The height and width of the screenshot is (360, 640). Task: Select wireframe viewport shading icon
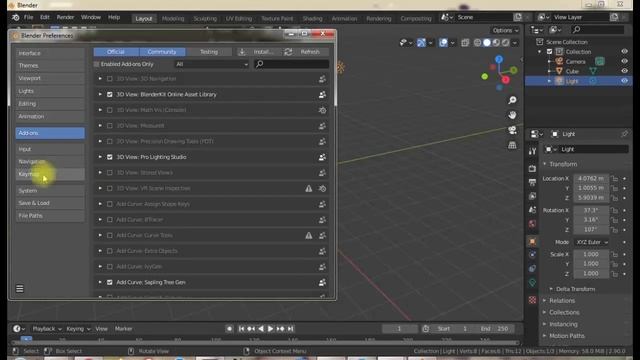coord(477,42)
